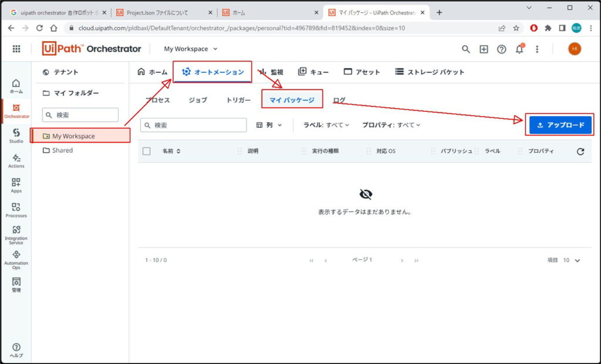Switch to the 監視 tab
The width and height of the screenshot is (601, 364).
pyautogui.click(x=271, y=72)
